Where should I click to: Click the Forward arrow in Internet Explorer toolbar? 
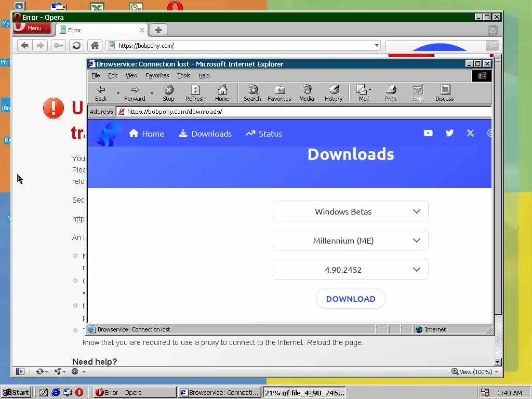135,94
